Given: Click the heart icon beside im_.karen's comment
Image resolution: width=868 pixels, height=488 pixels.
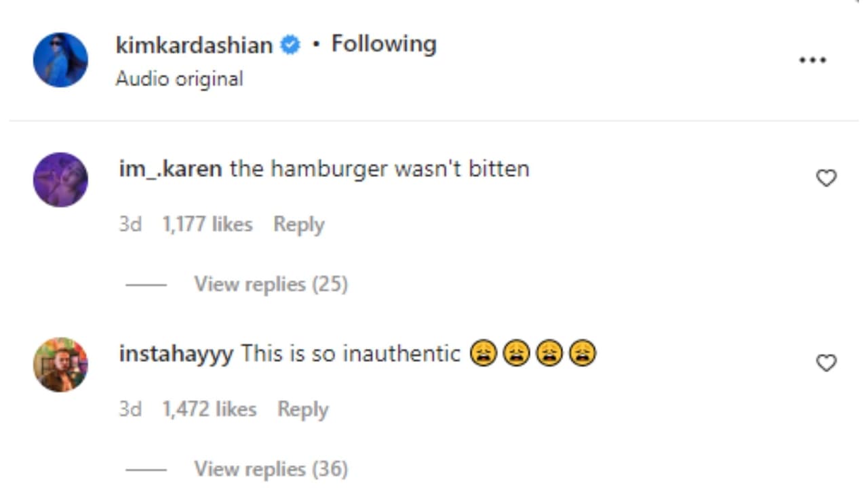Looking at the screenshot, I should (827, 178).
